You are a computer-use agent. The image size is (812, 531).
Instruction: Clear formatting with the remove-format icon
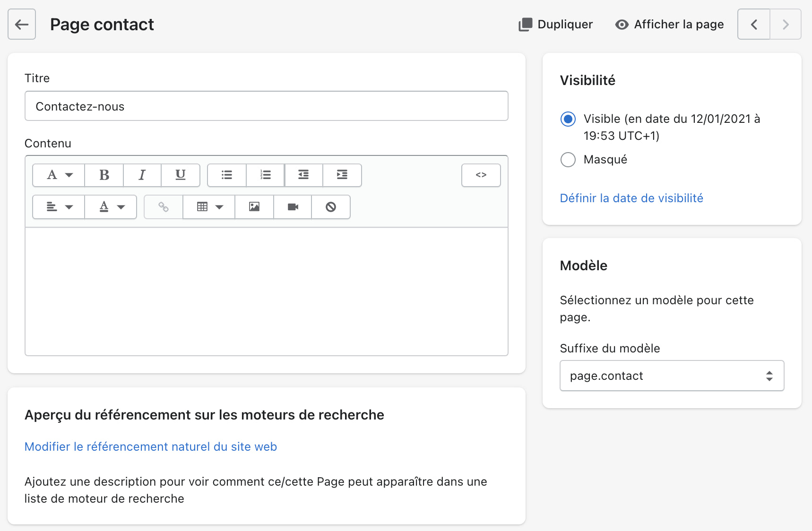tap(330, 207)
